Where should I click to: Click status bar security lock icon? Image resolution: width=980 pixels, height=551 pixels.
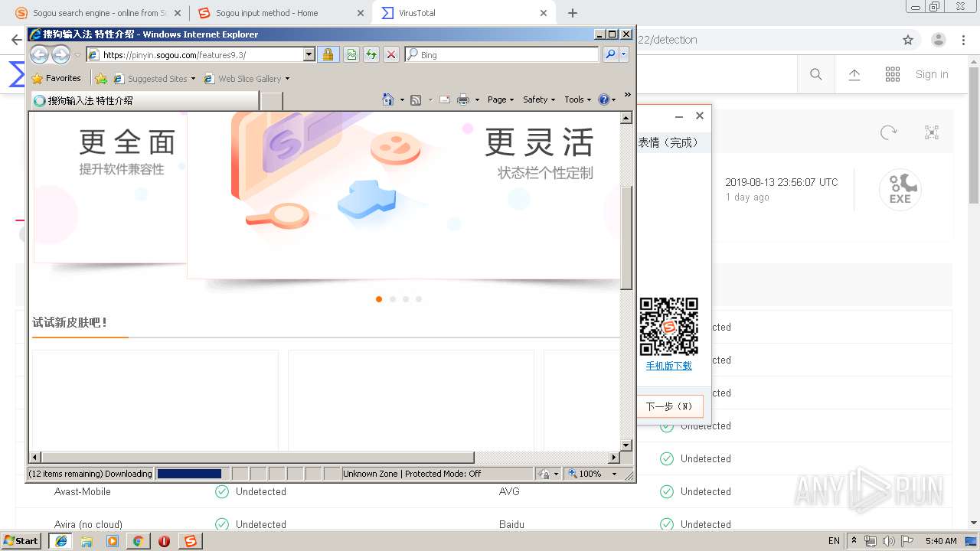point(544,474)
